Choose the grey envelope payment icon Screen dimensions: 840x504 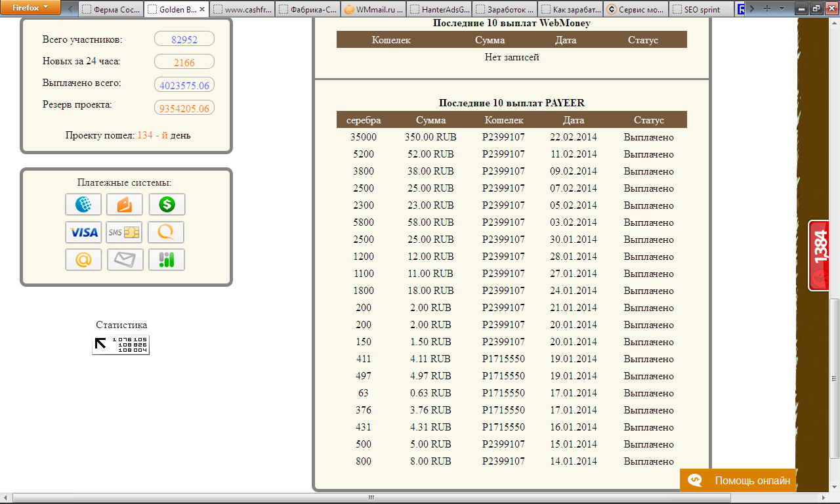(x=125, y=260)
